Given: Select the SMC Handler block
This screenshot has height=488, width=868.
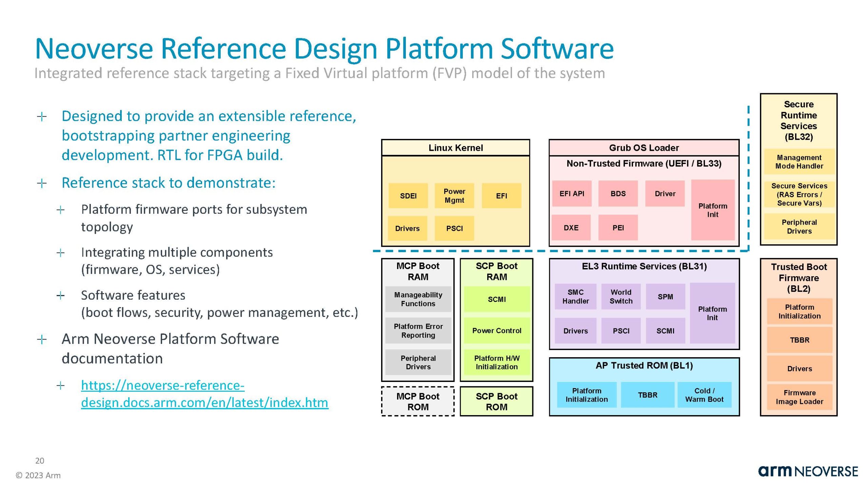Looking at the screenshot, I should pyautogui.click(x=575, y=297).
